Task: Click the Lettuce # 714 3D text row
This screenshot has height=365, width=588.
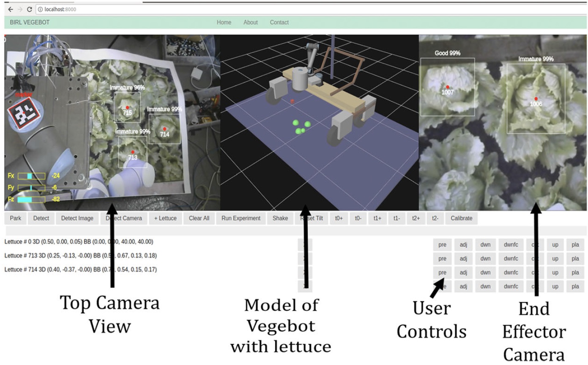Action: point(80,269)
